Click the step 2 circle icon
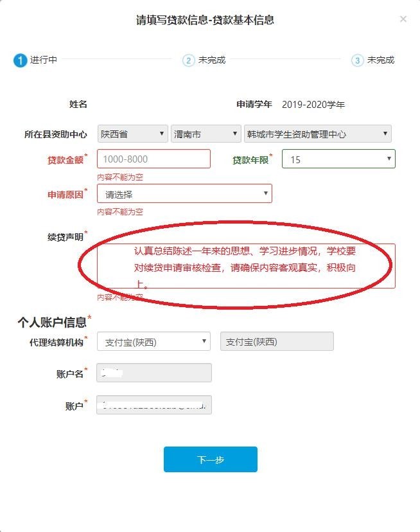Image resolution: width=420 pixels, height=532 pixels. 188,60
